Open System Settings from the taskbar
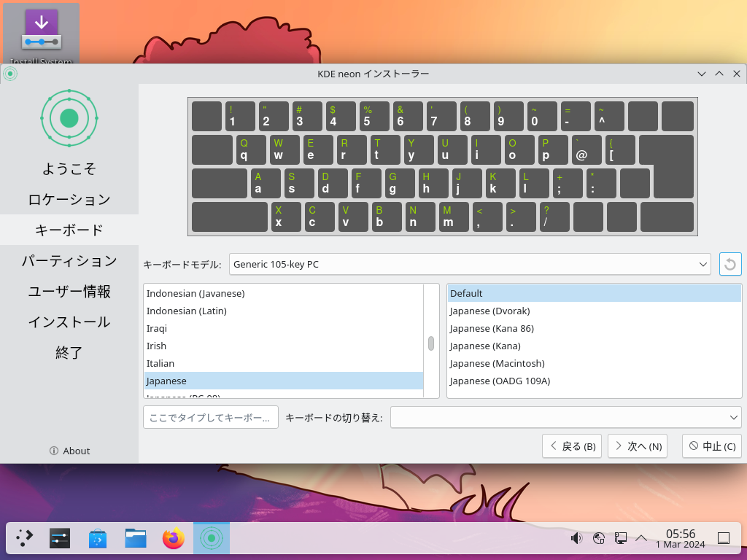 (60, 538)
